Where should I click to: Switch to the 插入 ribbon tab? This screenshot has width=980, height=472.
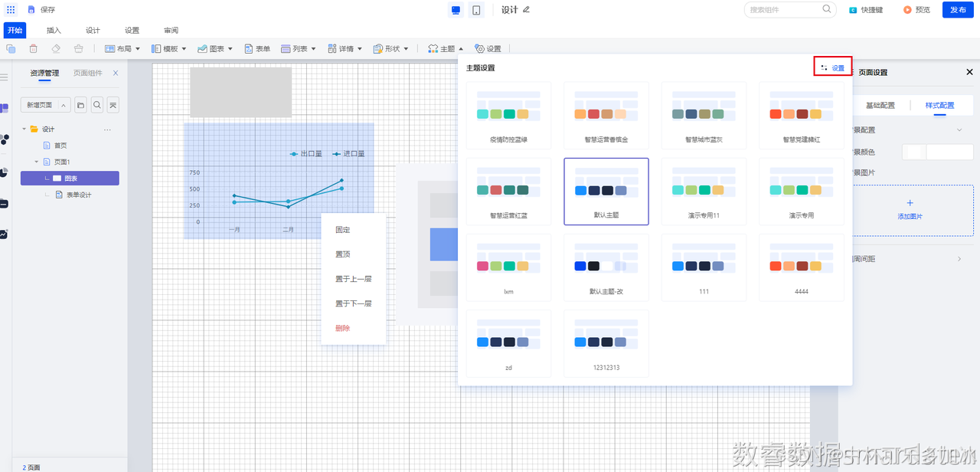tap(54, 31)
